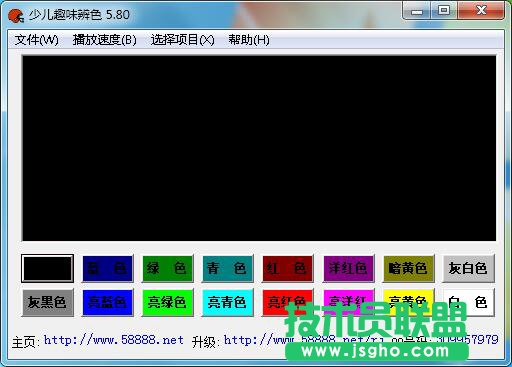Select the 亮蓝色 bright blue swatch
The width and height of the screenshot is (512, 367).
click(x=108, y=303)
